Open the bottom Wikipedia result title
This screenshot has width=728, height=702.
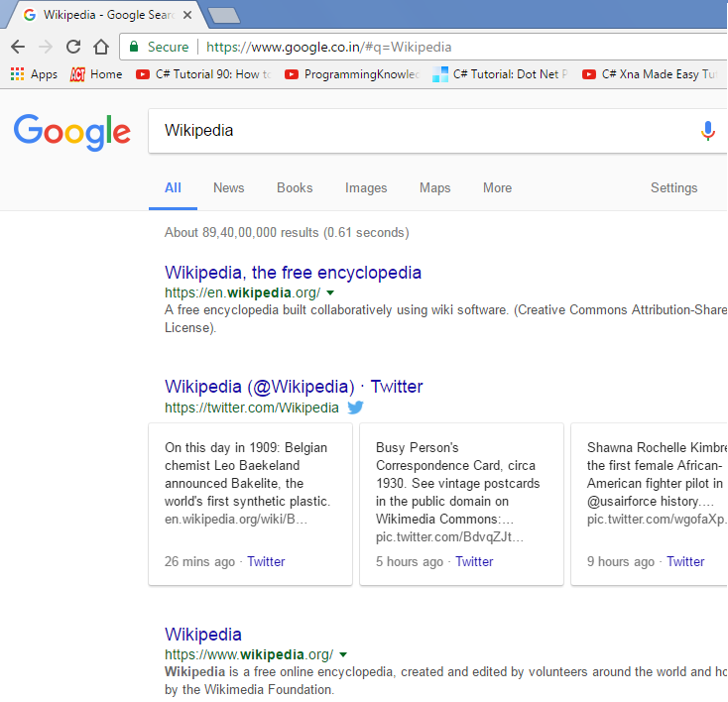click(203, 635)
